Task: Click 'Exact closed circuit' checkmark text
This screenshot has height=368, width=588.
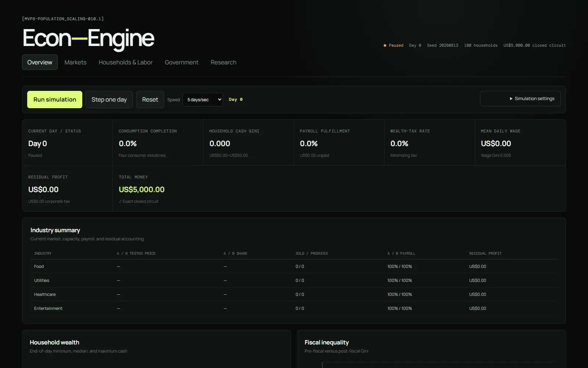Action: pyautogui.click(x=139, y=201)
